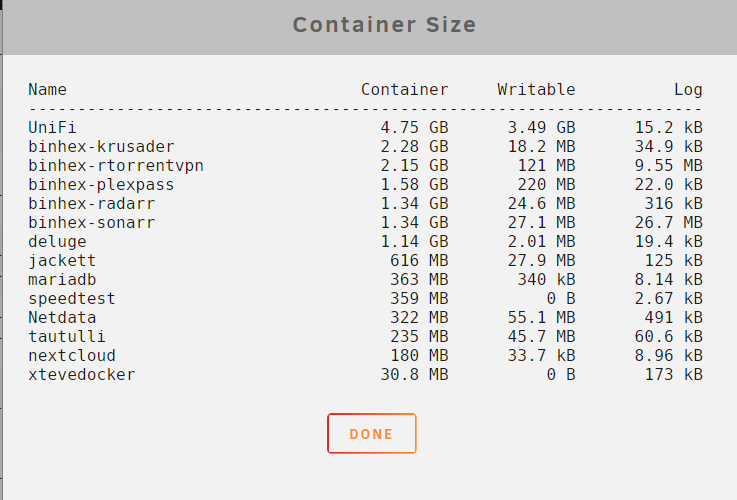The image size is (737, 500).
Task: Click the jackett container name
Action: pos(62,261)
